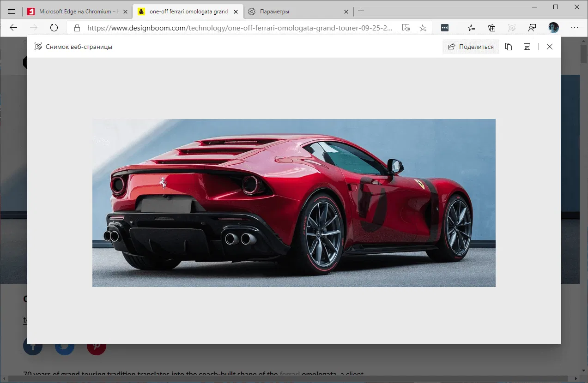Pin the article using the Pinterest icon

click(96, 346)
